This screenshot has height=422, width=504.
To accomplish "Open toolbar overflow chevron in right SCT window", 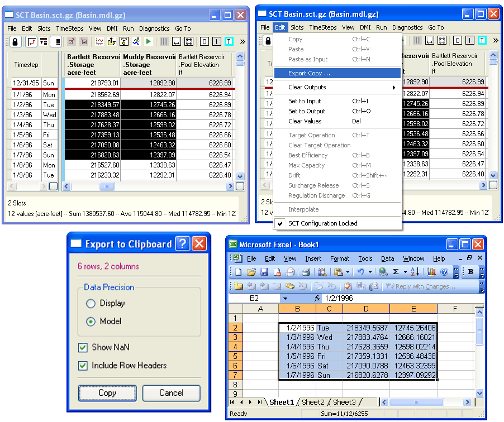I will point(496,40).
